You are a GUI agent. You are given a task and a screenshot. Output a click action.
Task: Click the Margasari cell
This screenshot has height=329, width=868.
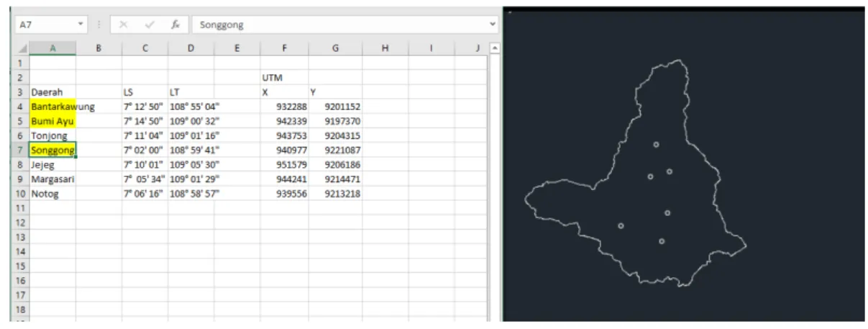(52, 179)
